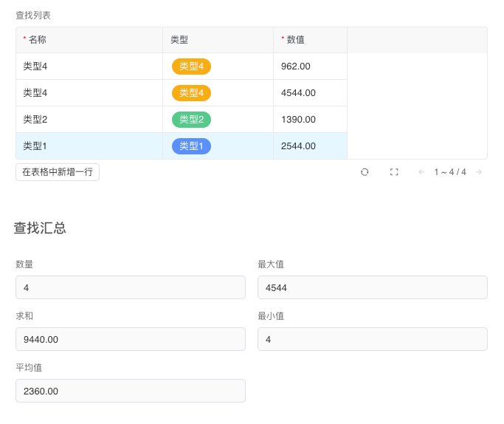Open the orange 类型4 tag in the 4544.00 row
The height and width of the screenshot is (424, 504).
(x=191, y=93)
